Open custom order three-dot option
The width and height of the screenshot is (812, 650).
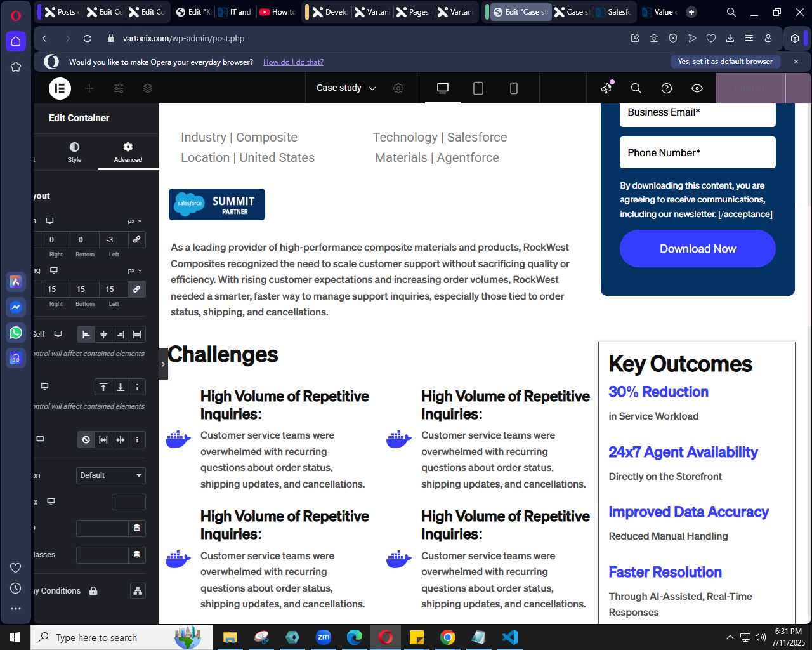[x=137, y=387]
